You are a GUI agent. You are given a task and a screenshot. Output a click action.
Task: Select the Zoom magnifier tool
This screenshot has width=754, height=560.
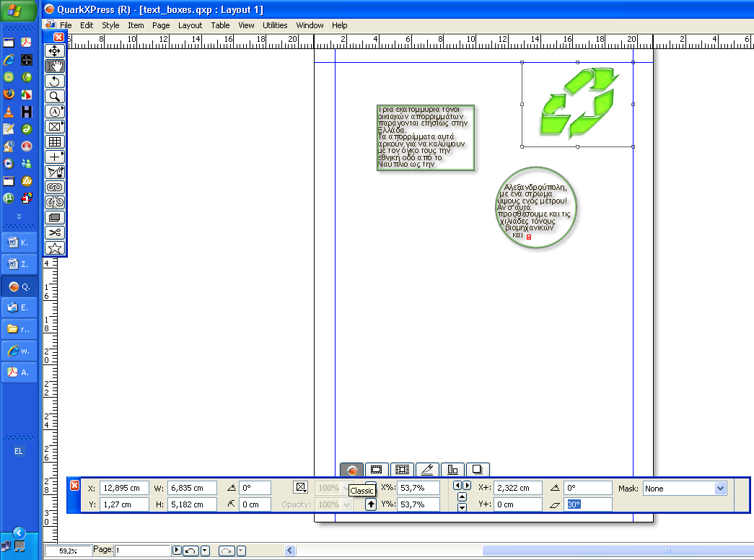click(x=54, y=96)
